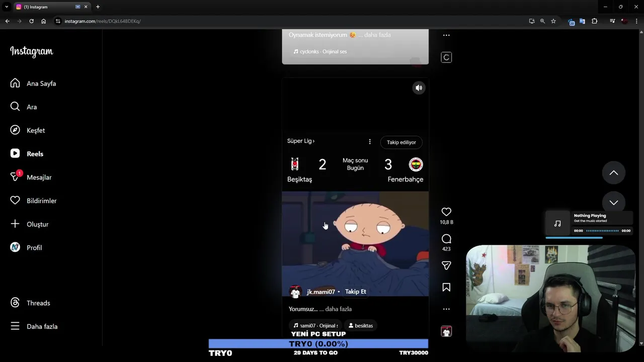Open the extension icon with 20 badge
Screen dimensions: 644x362
point(571,22)
